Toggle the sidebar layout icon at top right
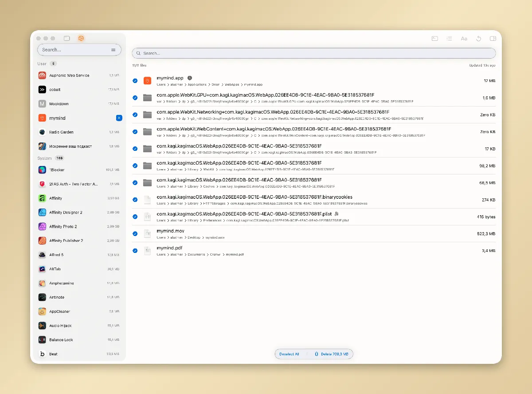 [493, 39]
